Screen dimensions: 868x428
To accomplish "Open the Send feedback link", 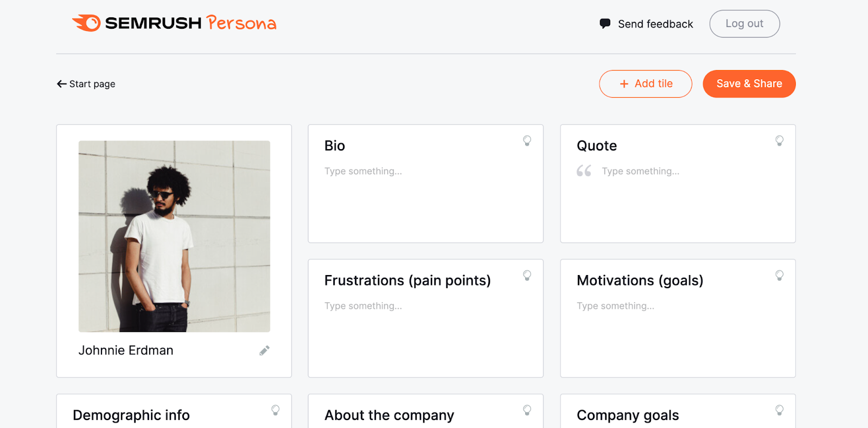I will [x=655, y=24].
